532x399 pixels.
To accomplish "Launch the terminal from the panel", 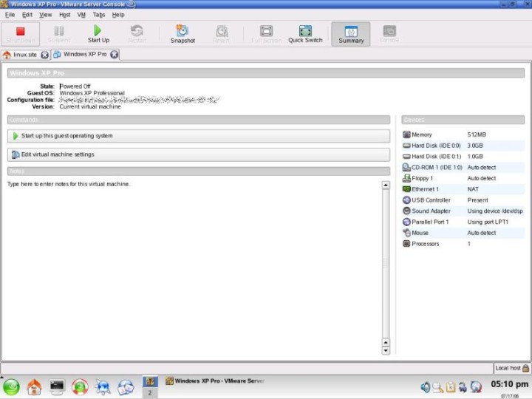I will tap(57, 386).
